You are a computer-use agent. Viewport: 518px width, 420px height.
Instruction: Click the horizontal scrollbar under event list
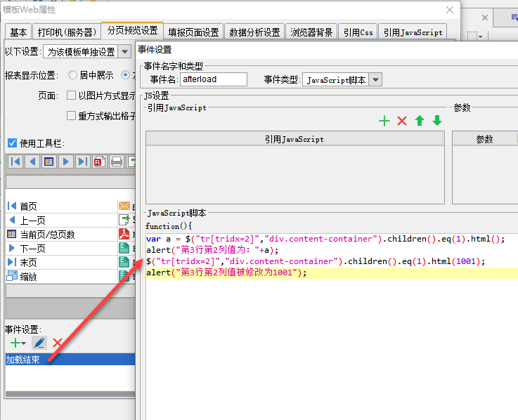[x=70, y=394]
